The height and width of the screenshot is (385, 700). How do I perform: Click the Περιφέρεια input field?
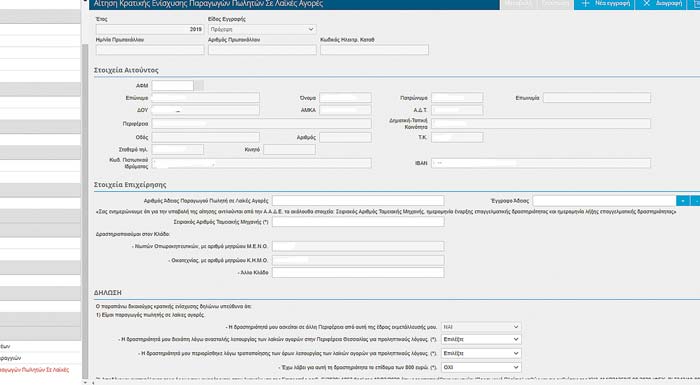(x=261, y=124)
